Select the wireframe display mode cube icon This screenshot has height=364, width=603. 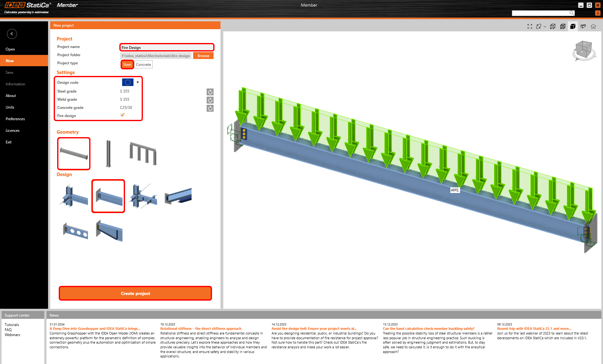tap(553, 26)
